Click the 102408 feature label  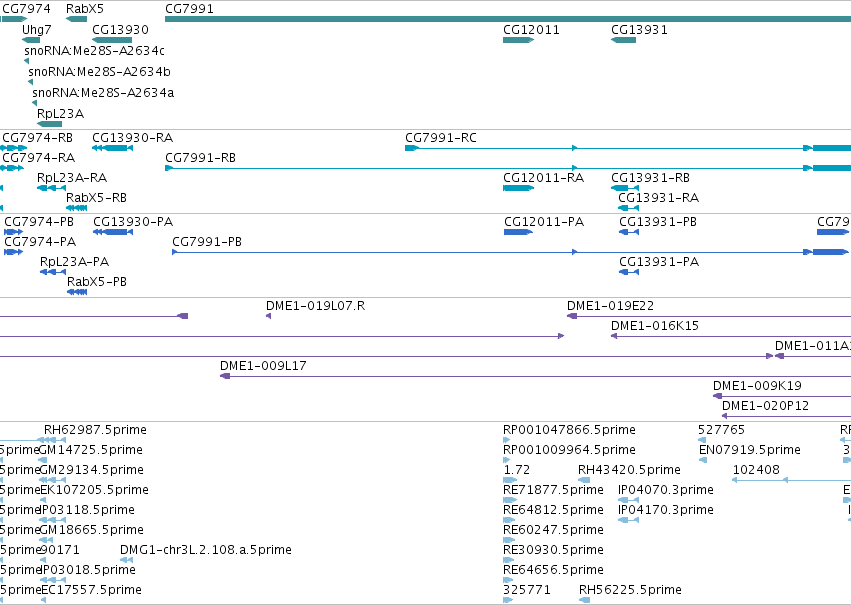pyautogui.click(x=756, y=470)
